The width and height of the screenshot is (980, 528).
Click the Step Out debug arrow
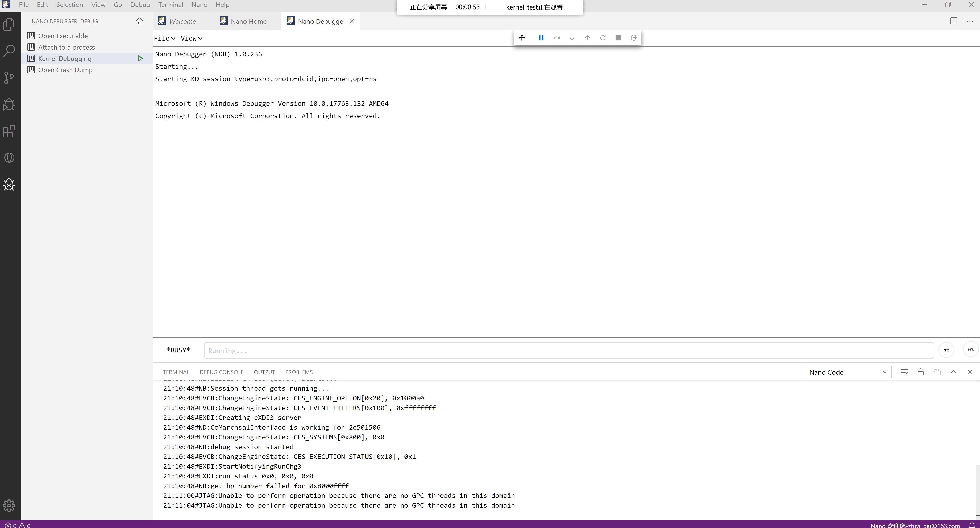(x=587, y=38)
